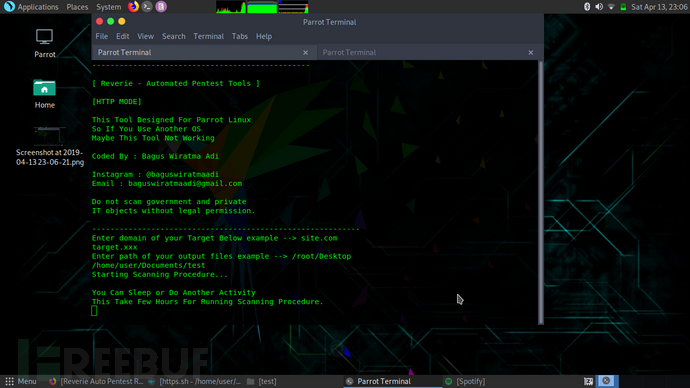Open the terminal Edit menu
Viewport: 690px width, 388px height.
(x=122, y=36)
